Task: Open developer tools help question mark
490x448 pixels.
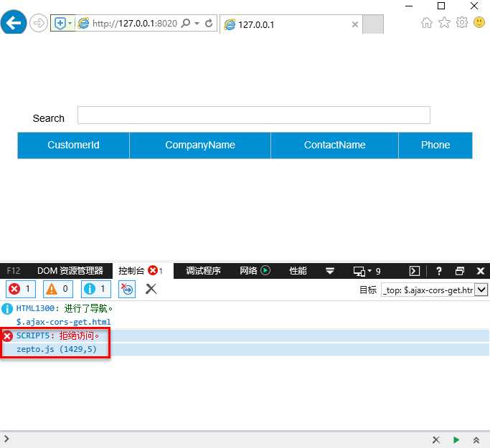Action: pyautogui.click(x=439, y=271)
